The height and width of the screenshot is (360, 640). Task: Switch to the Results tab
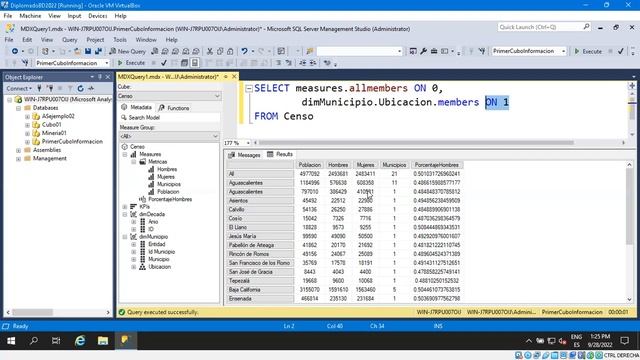(x=280, y=154)
